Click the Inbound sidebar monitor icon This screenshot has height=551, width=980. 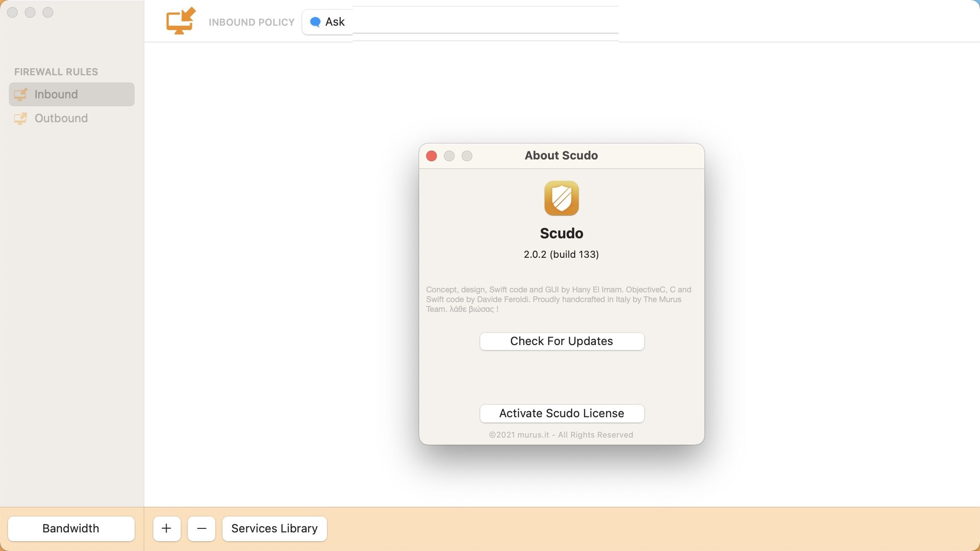21,94
